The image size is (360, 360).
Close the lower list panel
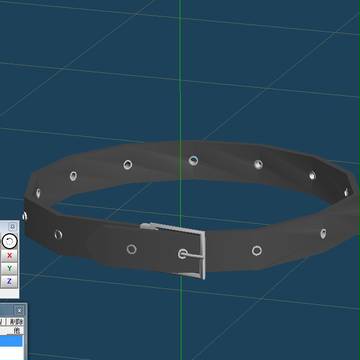coord(19,311)
